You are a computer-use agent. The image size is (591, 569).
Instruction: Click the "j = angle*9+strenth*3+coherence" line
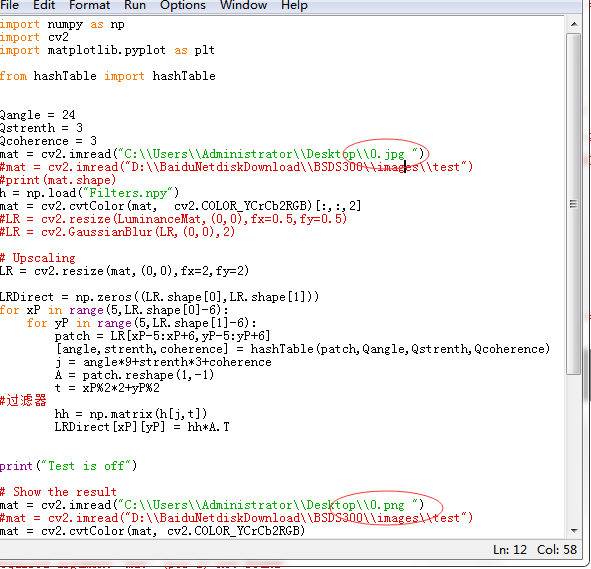pyautogui.click(x=163, y=362)
